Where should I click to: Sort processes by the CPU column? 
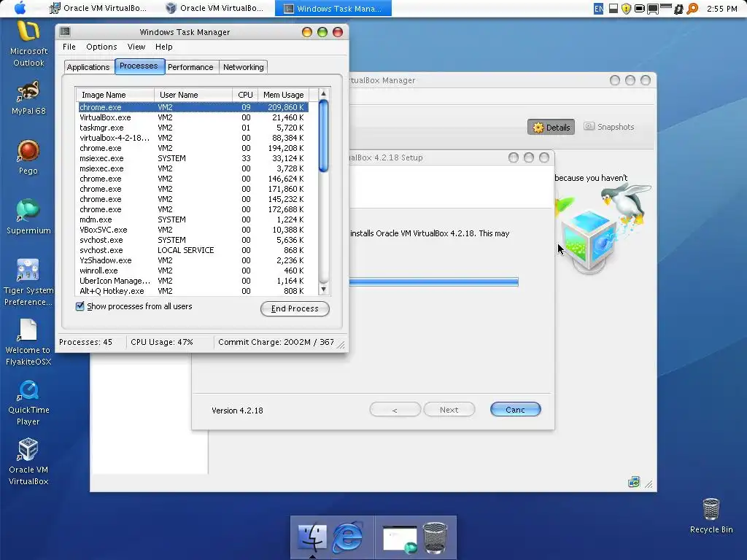coord(245,95)
